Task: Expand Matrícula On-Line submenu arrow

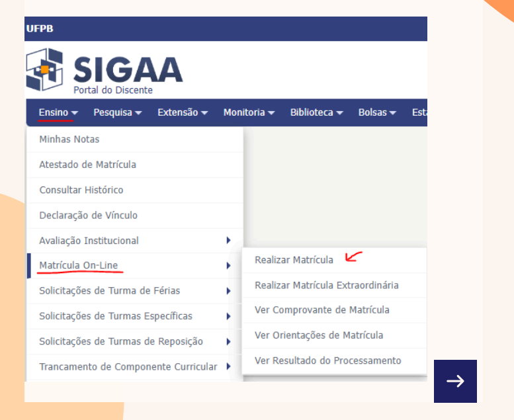Action: click(228, 266)
